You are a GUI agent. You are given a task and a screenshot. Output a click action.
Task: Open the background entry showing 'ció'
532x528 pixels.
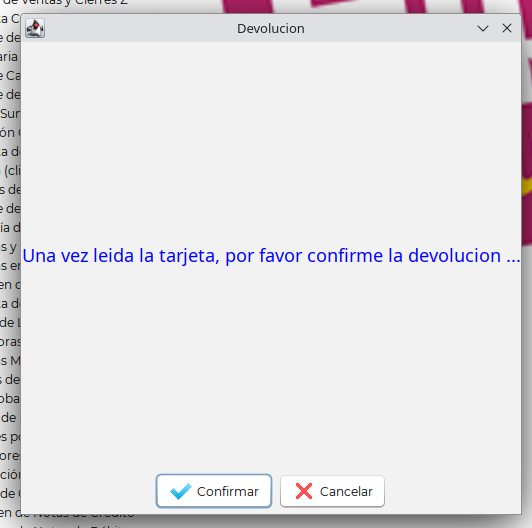pyautogui.click(x=10, y=475)
